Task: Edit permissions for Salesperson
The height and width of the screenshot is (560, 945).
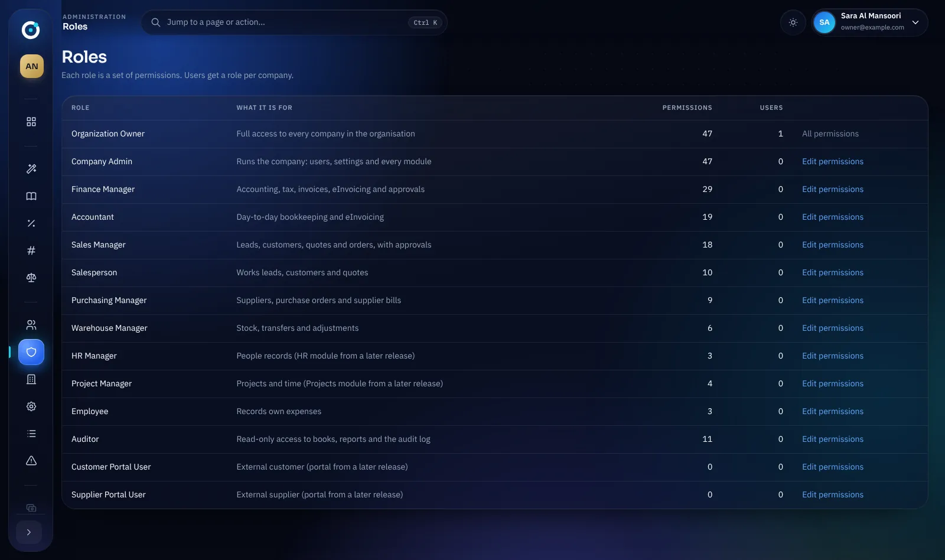Action: [833, 272]
